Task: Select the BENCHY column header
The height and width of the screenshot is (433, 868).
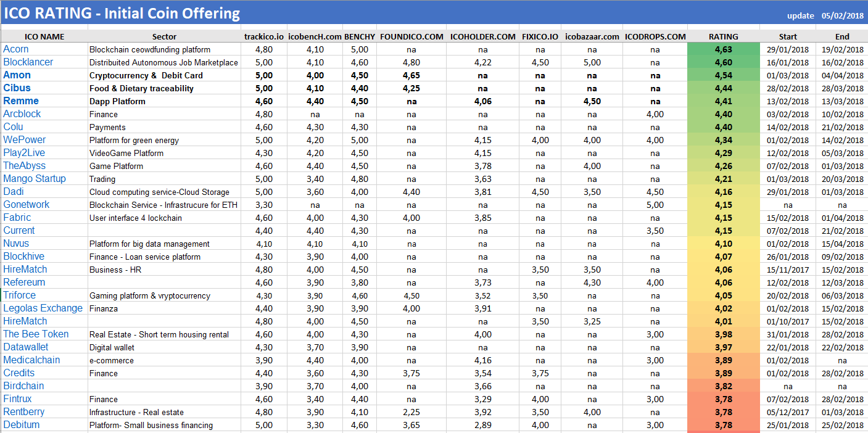Action: point(360,36)
